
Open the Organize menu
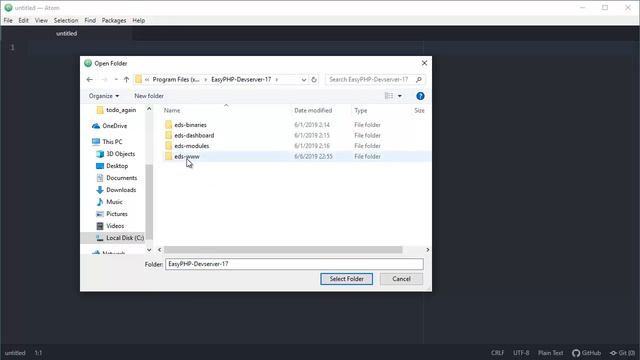coord(104,96)
